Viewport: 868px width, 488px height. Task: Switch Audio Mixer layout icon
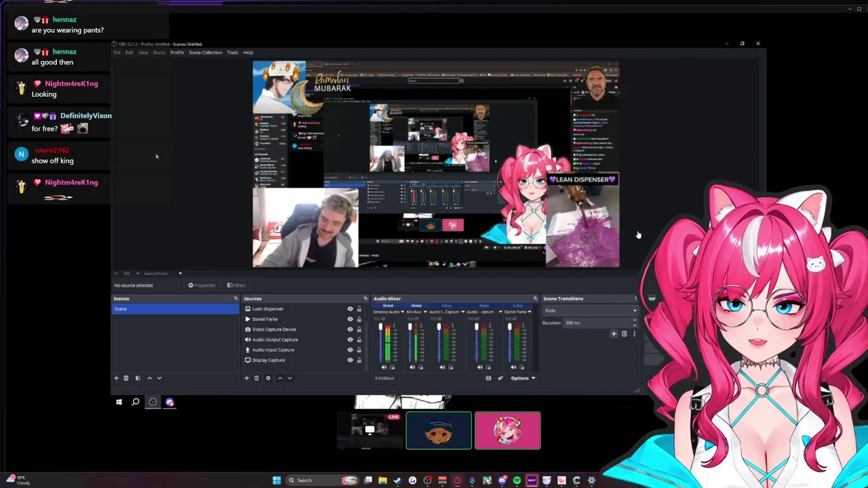tap(488, 378)
